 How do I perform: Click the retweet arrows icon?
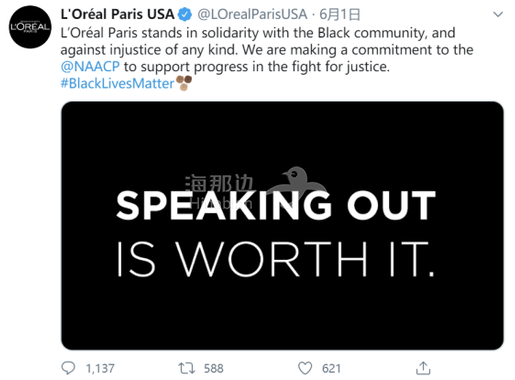(x=186, y=368)
